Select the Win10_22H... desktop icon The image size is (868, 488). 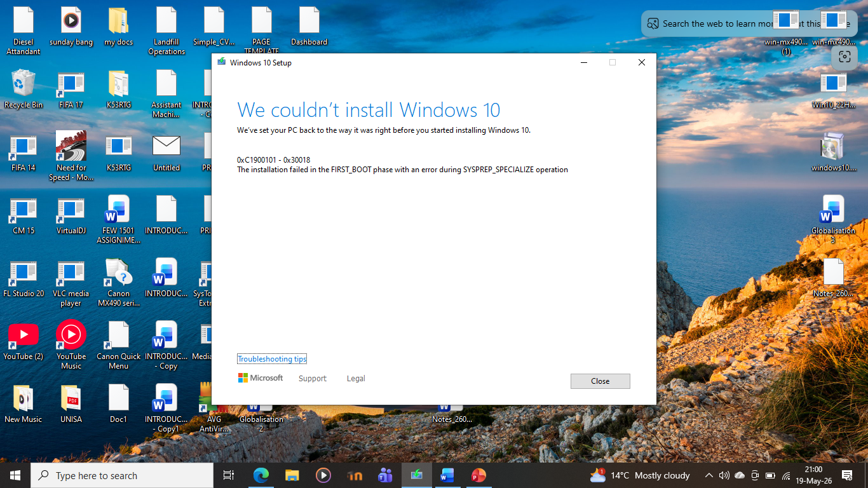click(833, 90)
